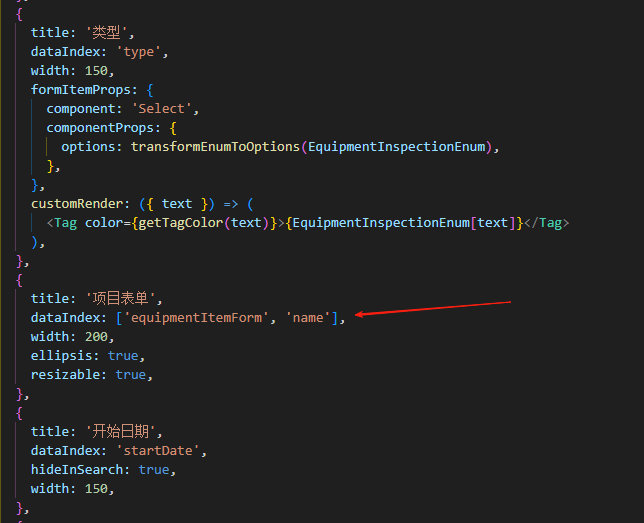Image resolution: width=644 pixels, height=523 pixels.
Task: Click the color attribute of Tag
Action: (x=104, y=223)
